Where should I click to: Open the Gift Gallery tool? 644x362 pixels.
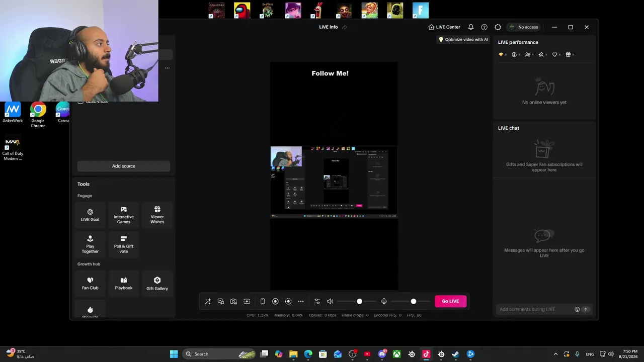point(157,284)
